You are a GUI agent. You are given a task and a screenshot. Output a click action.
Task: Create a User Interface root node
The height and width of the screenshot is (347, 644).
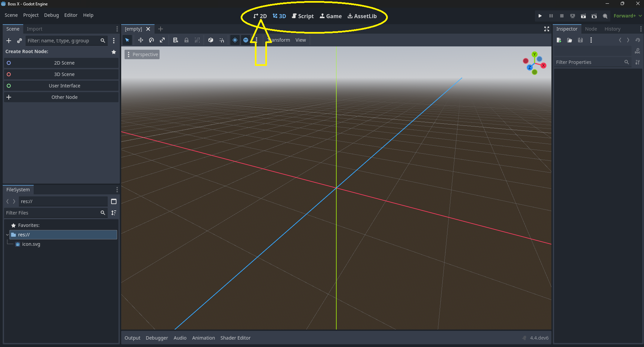[61, 86]
